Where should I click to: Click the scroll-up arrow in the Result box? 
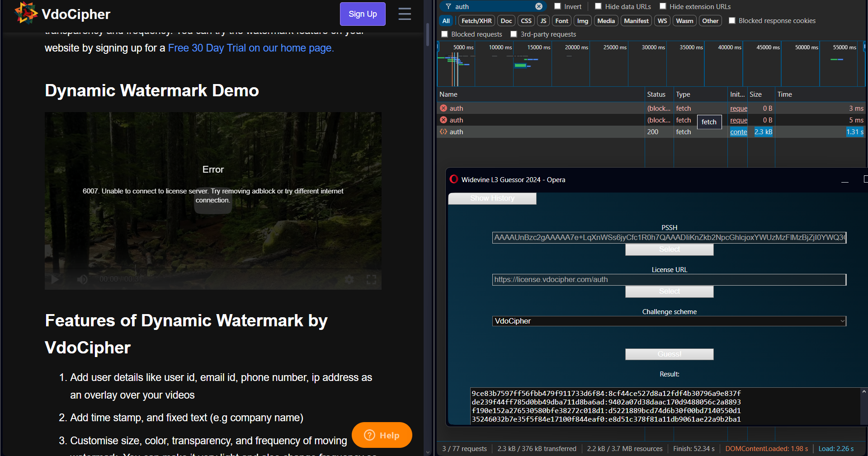pyautogui.click(x=864, y=392)
